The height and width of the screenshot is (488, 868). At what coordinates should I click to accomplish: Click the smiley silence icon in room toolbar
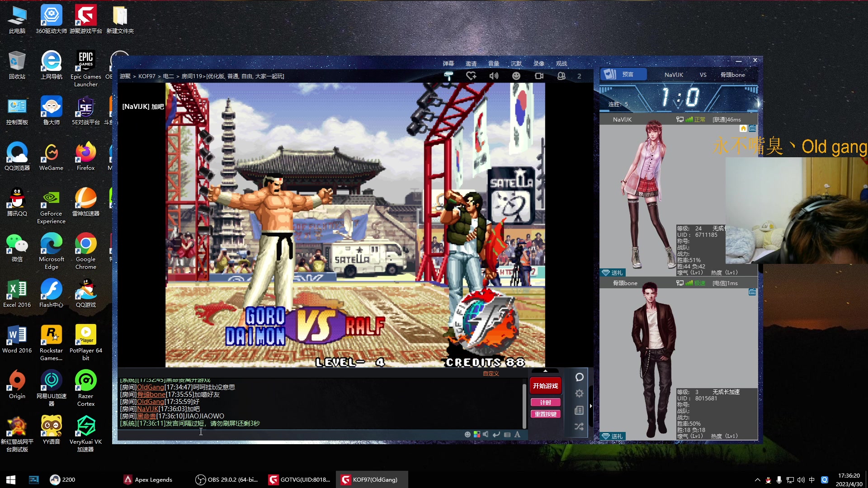click(516, 76)
